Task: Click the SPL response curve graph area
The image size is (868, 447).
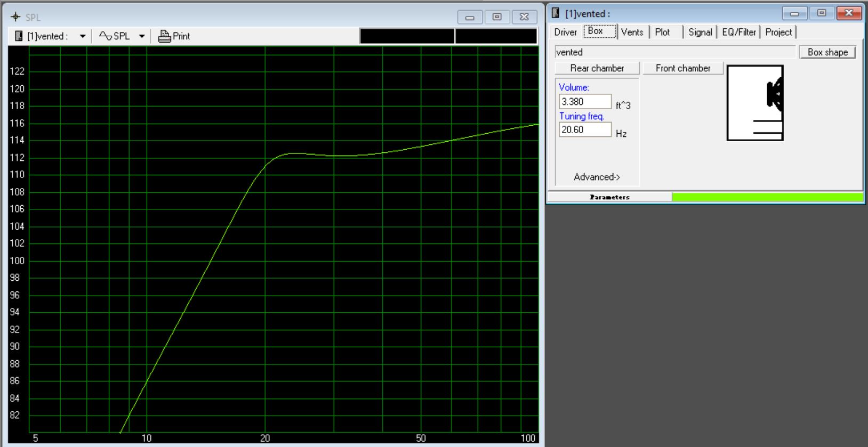Action: coord(283,240)
